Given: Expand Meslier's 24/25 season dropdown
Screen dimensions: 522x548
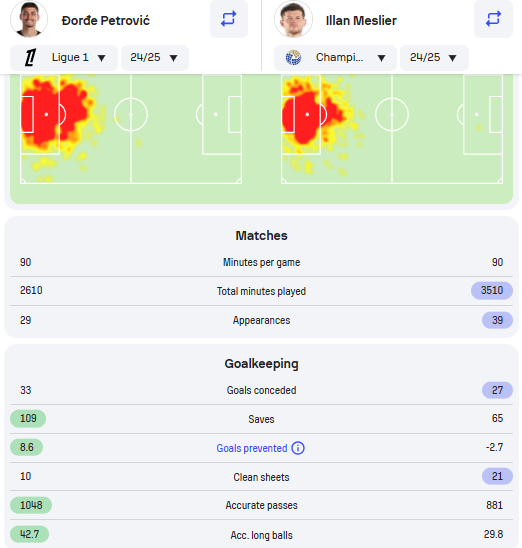Looking at the screenshot, I should click(x=434, y=58).
